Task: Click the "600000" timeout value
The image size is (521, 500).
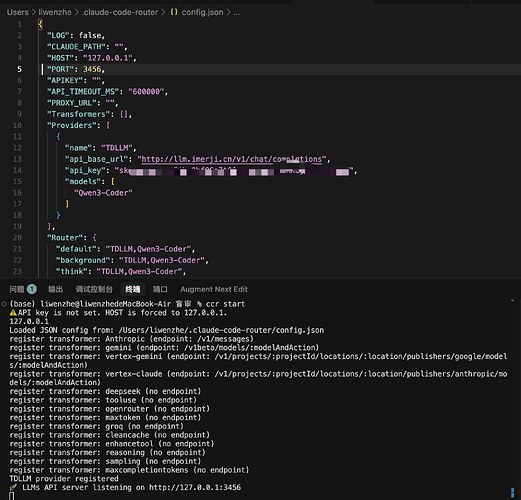Action: pyautogui.click(x=146, y=92)
